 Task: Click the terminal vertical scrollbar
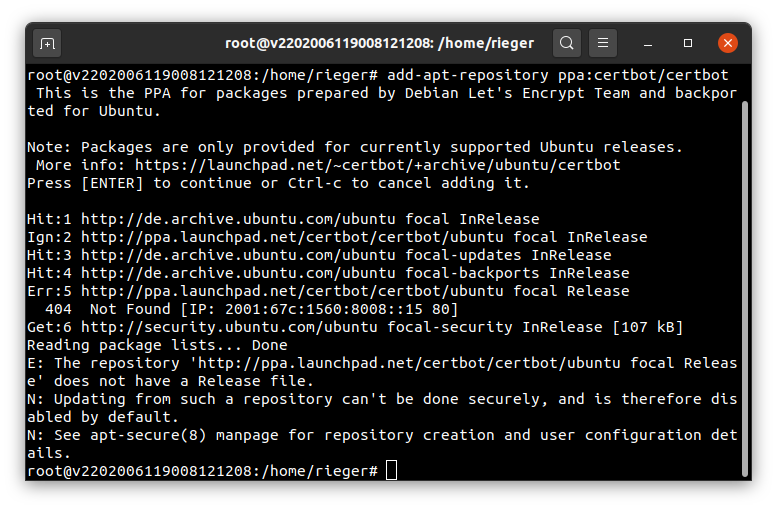pyautogui.click(x=745, y=288)
